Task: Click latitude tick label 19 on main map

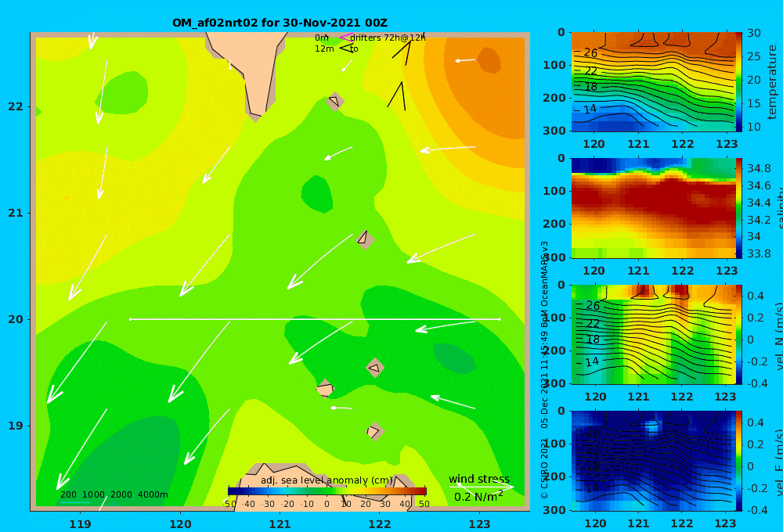Action: 16,426
